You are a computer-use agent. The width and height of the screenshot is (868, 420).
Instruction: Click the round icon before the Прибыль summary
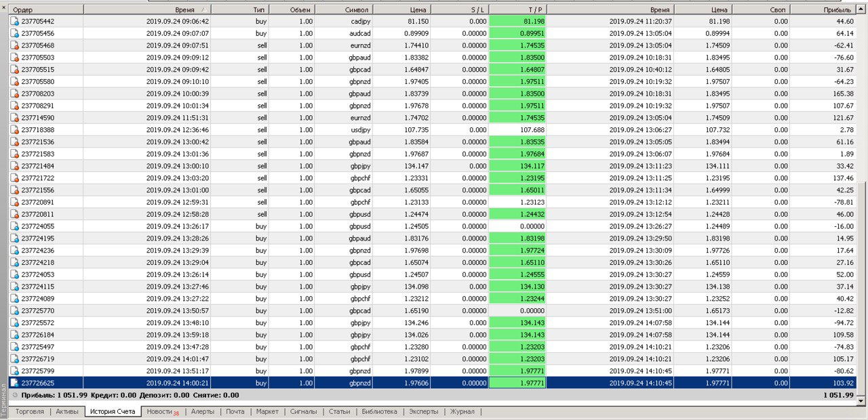[x=15, y=395]
